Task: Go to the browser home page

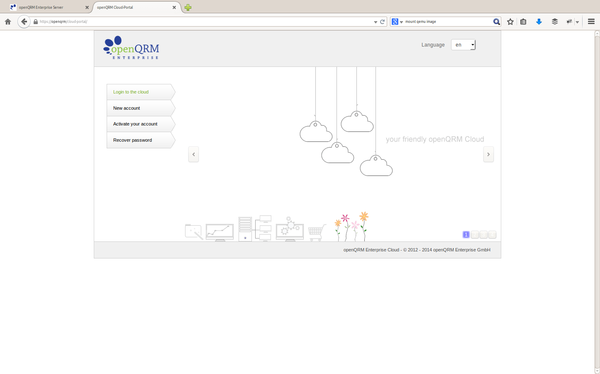Action: pos(8,22)
